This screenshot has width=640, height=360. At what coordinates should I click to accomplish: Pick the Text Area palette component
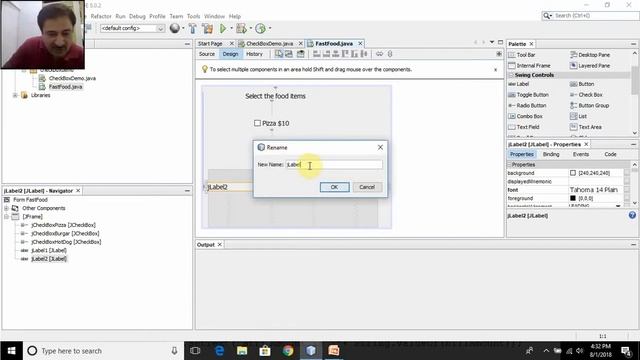point(586,127)
